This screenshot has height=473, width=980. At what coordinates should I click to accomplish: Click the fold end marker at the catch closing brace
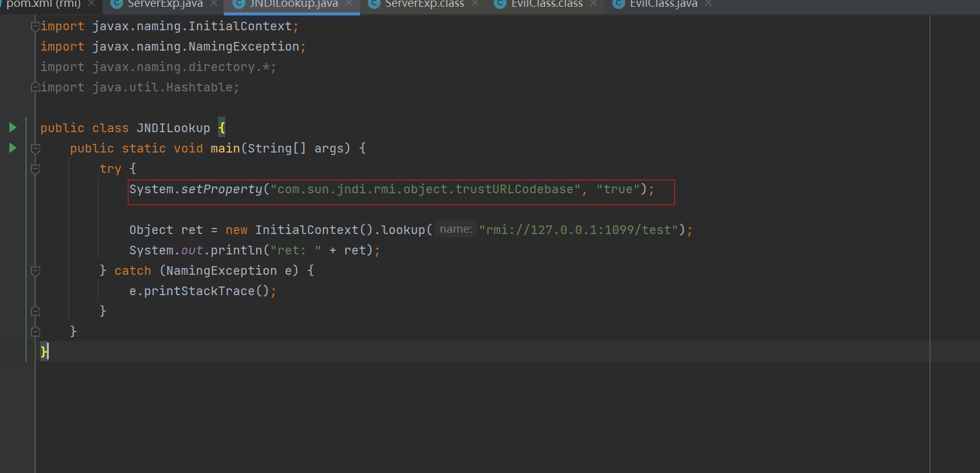[35, 311]
